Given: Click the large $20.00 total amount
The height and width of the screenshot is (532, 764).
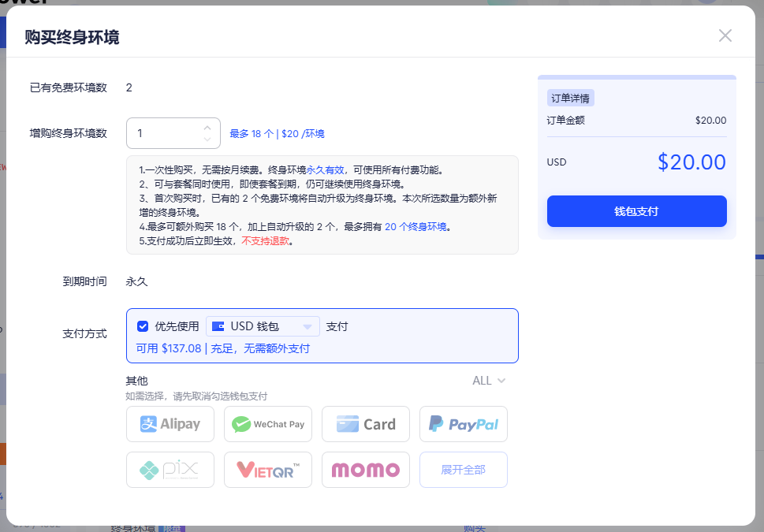Looking at the screenshot, I should (x=692, y=162).
